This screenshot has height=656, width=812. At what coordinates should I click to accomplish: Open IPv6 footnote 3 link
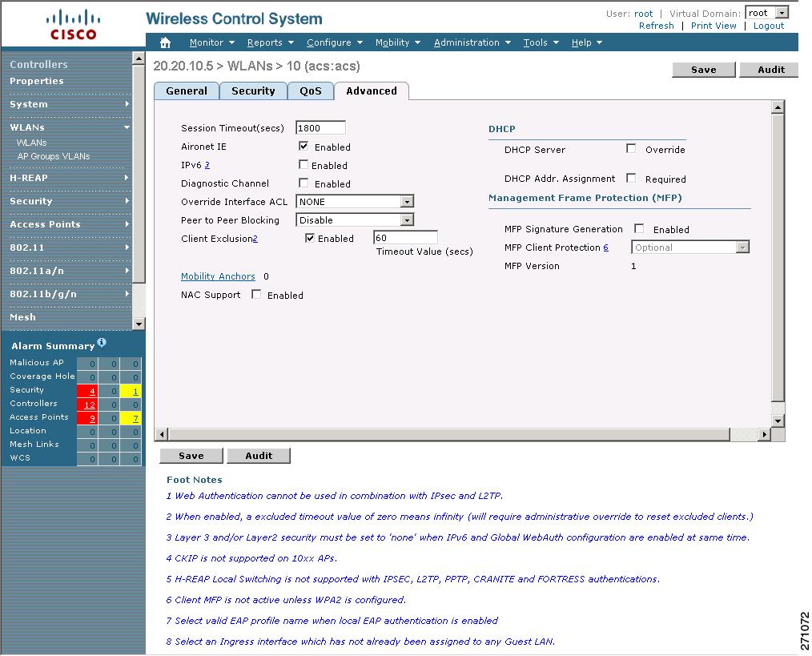pyautogui.click(x=207, y=165)
